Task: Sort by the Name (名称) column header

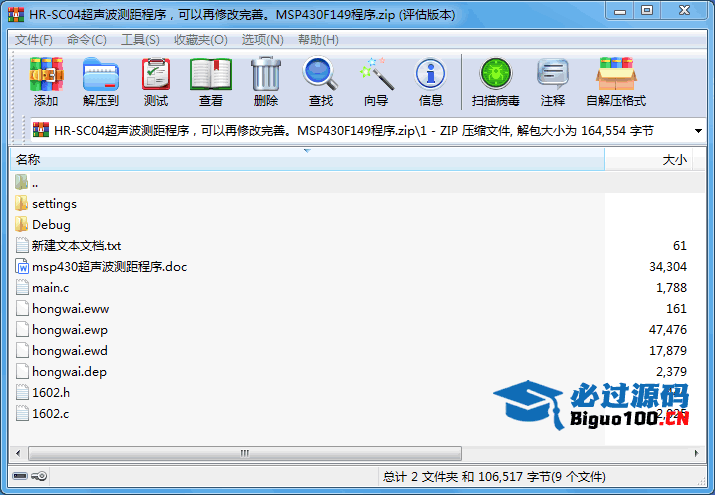Action: (x=307, y=160)
